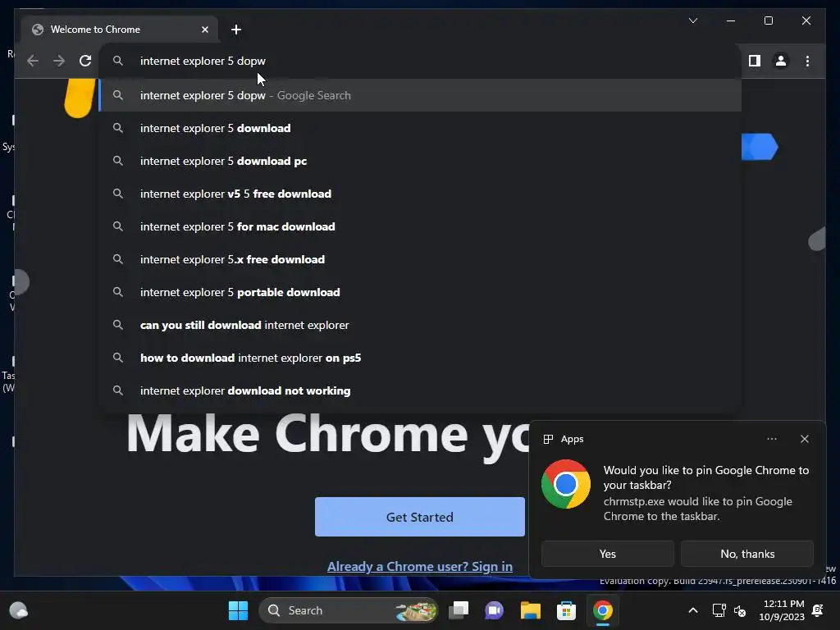The width and height of the screenshot is (840, 630).
Task: Pick 'how to download internet explorer on ps5'
Action: click(420, 358)
